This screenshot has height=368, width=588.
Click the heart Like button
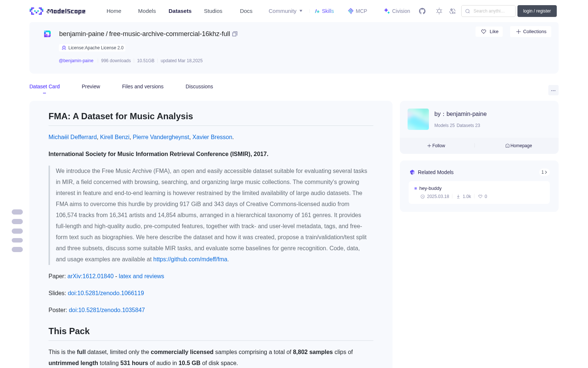tap(489, 32)
